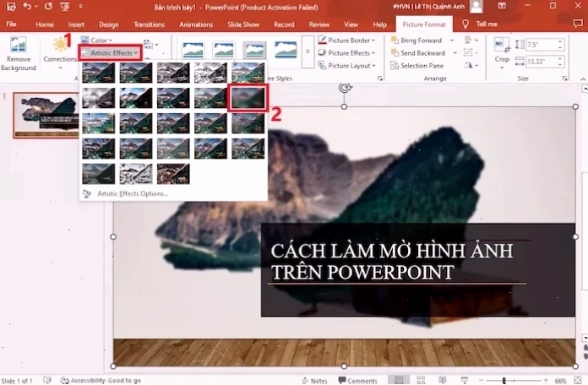The height and width of the screenshot is (385, 588).
Task: Open the Send Backward arrow menu
Action: tap(455, 53)
